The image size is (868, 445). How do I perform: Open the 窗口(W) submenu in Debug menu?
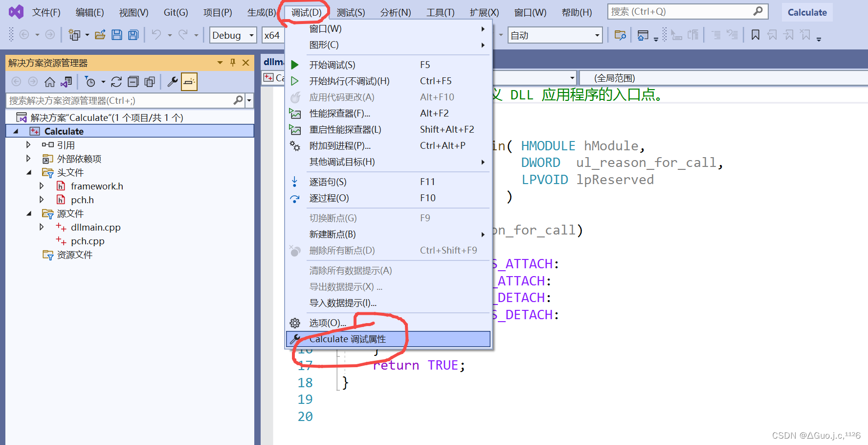click(388, 28)
